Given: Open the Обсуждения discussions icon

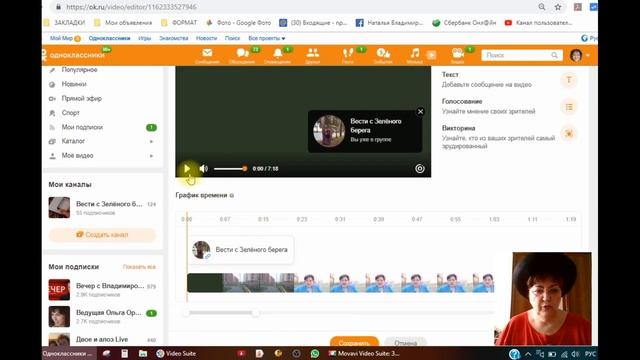Looking at the screenshot, I should 242,56.
